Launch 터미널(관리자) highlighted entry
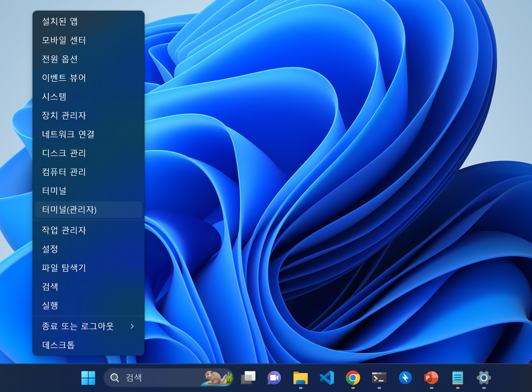 tap(89, 209)
